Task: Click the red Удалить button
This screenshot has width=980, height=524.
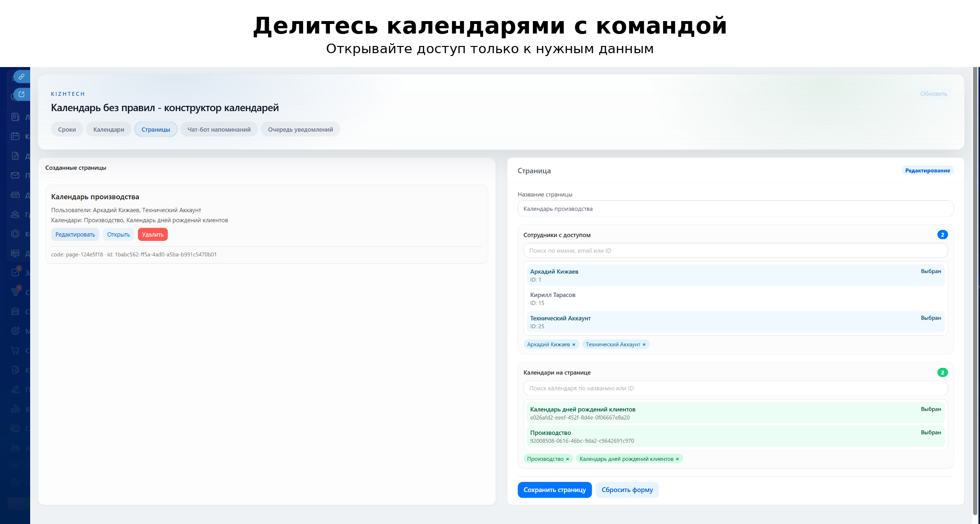Action: point(153,235)
